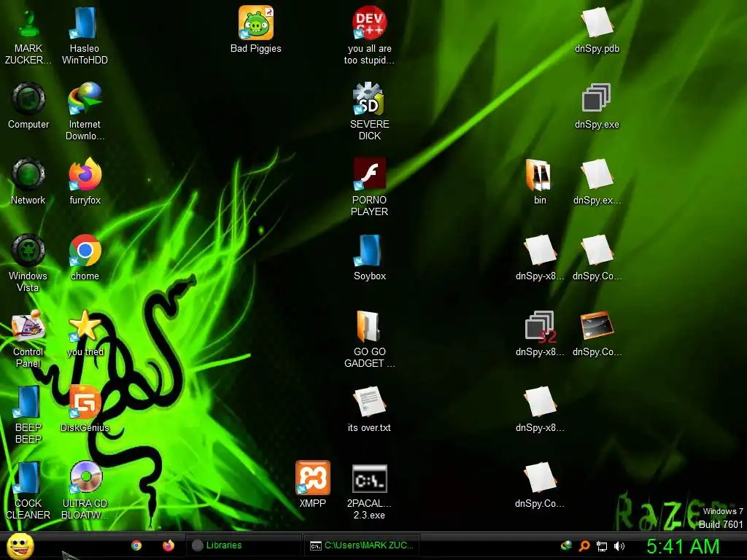Open the Dev-C++ 'you all are too stupid' shortcut
Viewport: 747px width, 560px height.
[369, 36]
